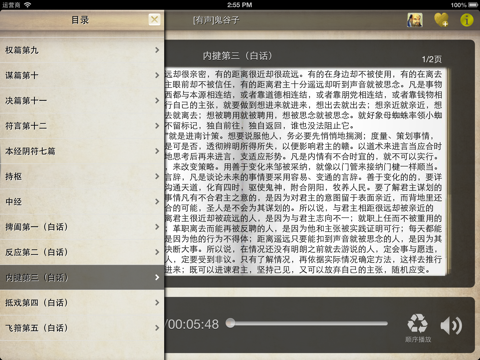Open chapter 符言第十二
Image resolution: width=480 pixels, height=360 pixels.
[x=82, y=126]
